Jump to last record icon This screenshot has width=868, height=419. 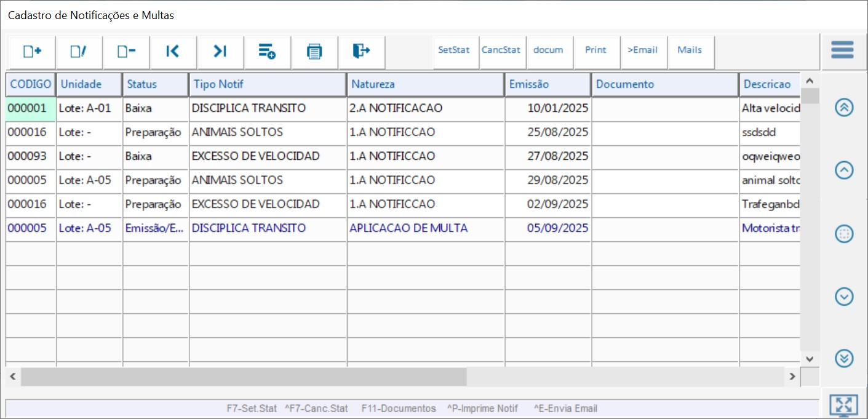point(220,52)
